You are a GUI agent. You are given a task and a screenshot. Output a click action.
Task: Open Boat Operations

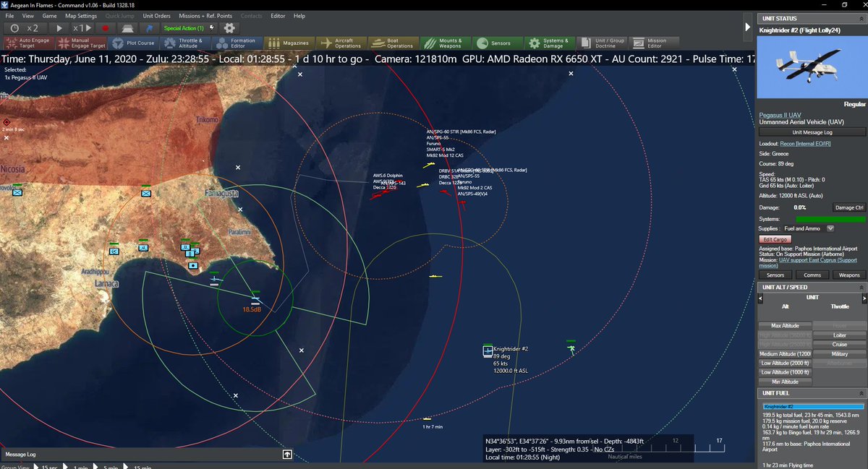tap(393, 43)
